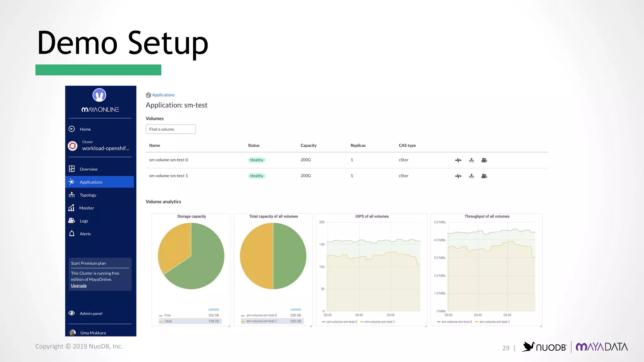Click the Admin panel eye icon
This screenshot has height=362, width=644.
click(72, 313)
